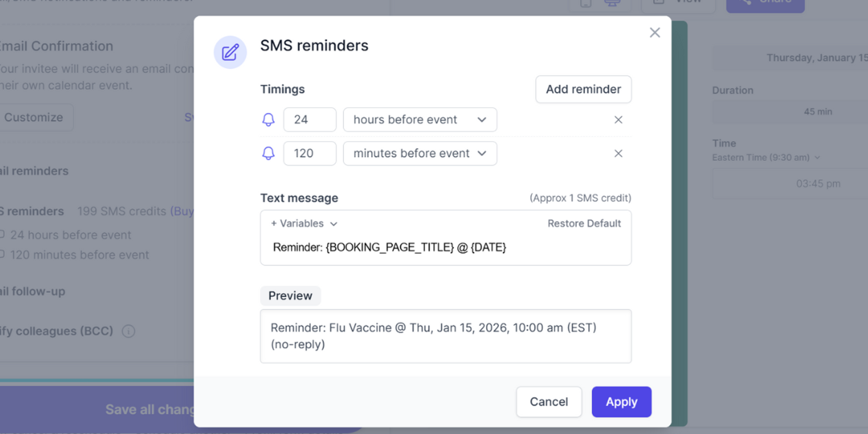
Task: Expand the + Variables dropdown
Action: [303, 224]
